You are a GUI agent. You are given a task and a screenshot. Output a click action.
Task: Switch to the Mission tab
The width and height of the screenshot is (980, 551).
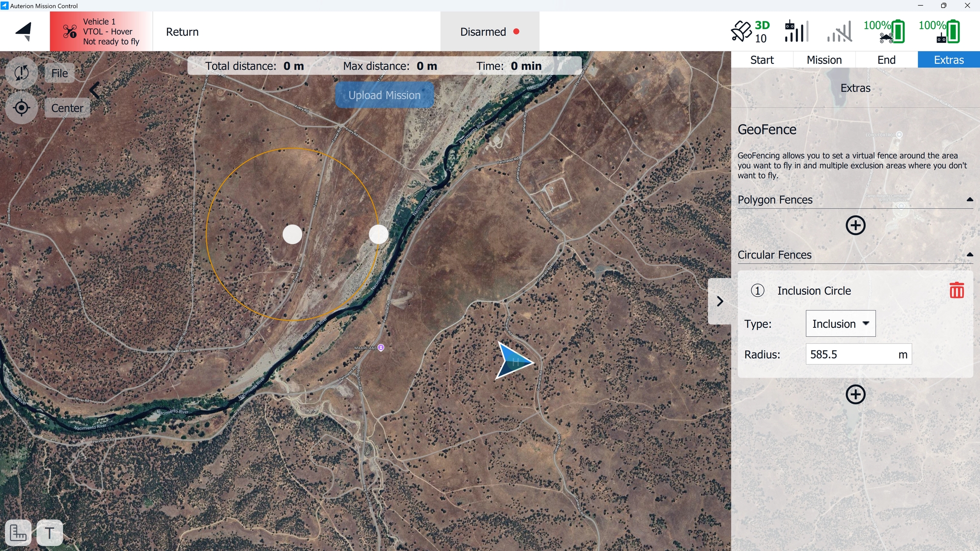[x=824, y=60]
